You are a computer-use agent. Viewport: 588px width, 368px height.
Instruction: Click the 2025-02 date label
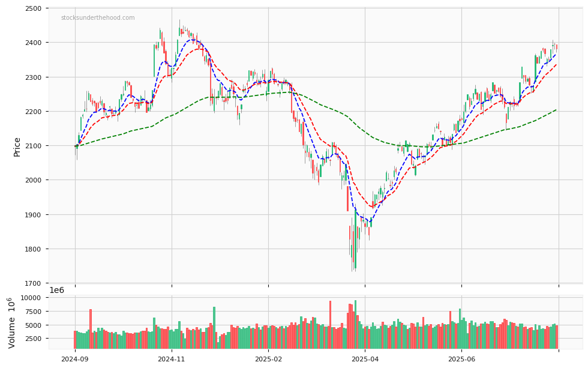(269, 359)
